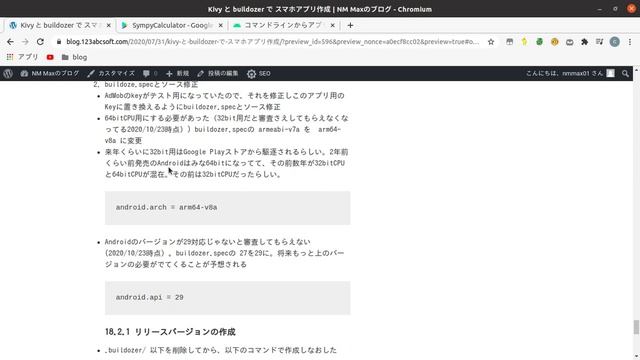This screenshot has height=360, width=640.
Task: Click the first extension icon after star
Action: pos(509,42)
